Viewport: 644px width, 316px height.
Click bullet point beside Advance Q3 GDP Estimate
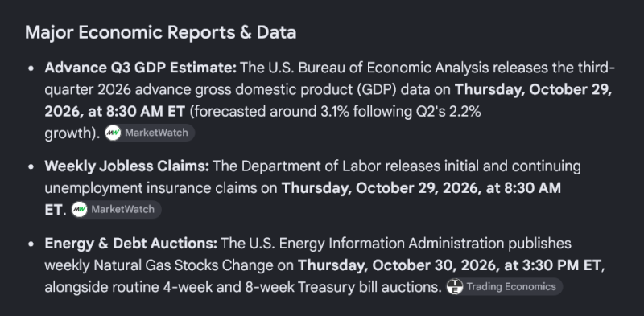point(31,68)
